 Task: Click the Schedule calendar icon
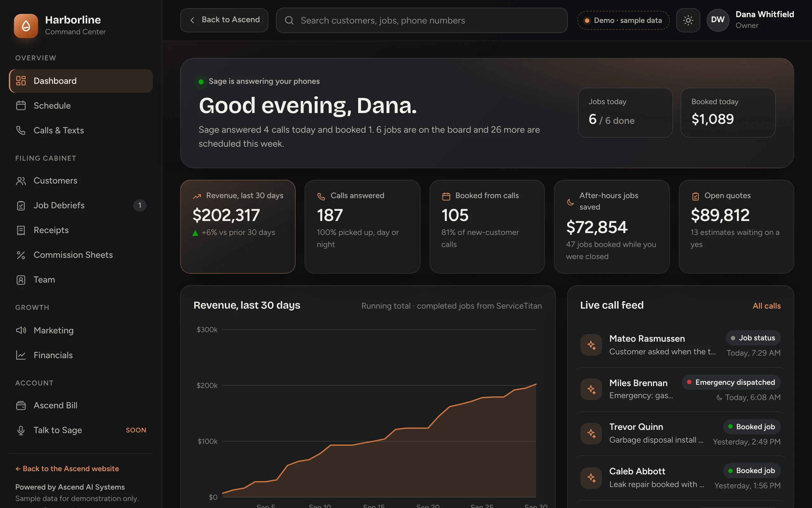pos(21,105)
